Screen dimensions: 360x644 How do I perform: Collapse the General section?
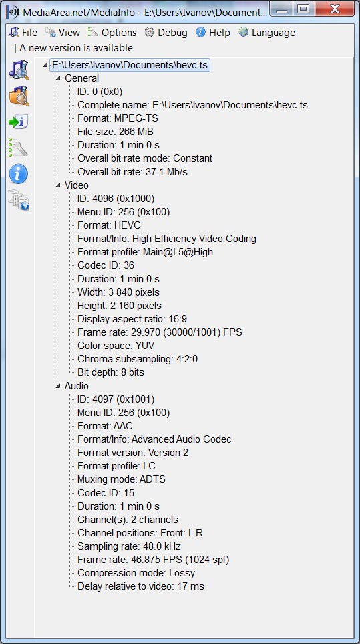click(58, 78)
